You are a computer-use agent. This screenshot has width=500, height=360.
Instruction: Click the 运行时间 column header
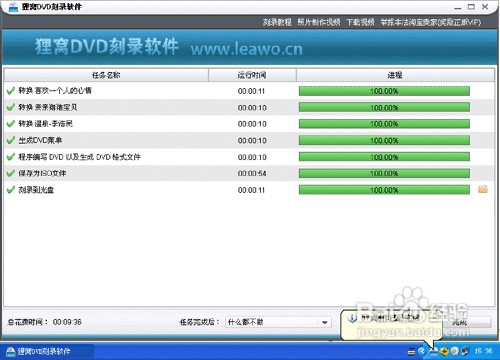252,75
